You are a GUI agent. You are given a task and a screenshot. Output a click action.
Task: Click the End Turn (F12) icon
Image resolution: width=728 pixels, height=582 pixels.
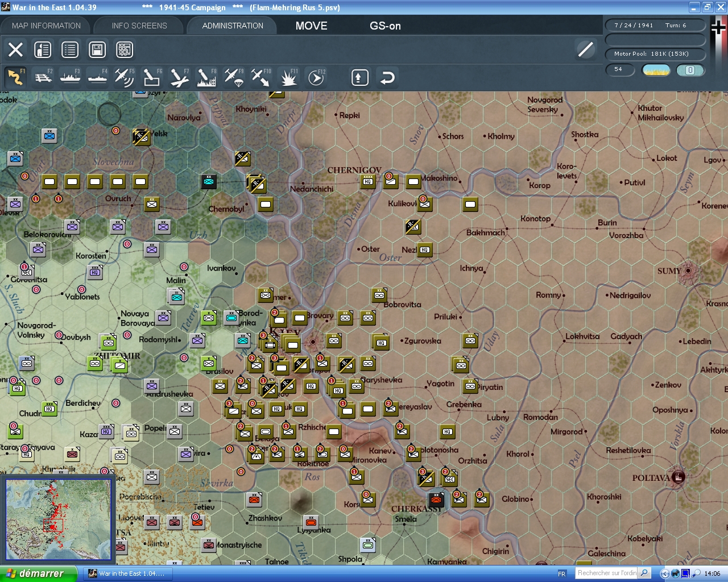[316, 77]
